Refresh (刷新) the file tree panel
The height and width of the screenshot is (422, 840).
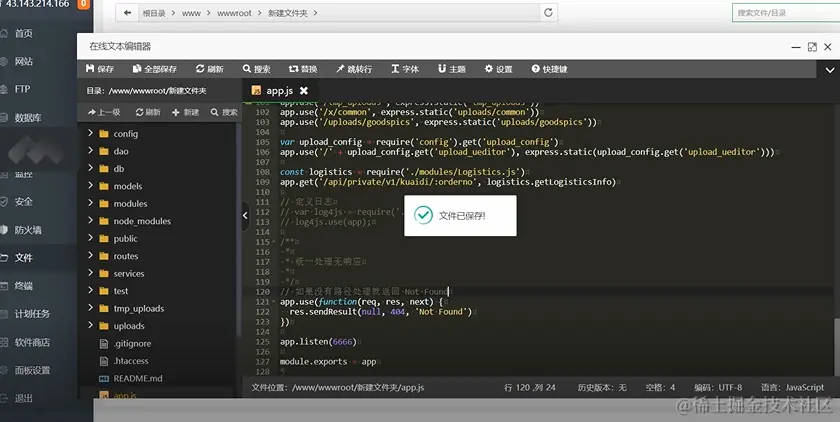tap(148, 112)
